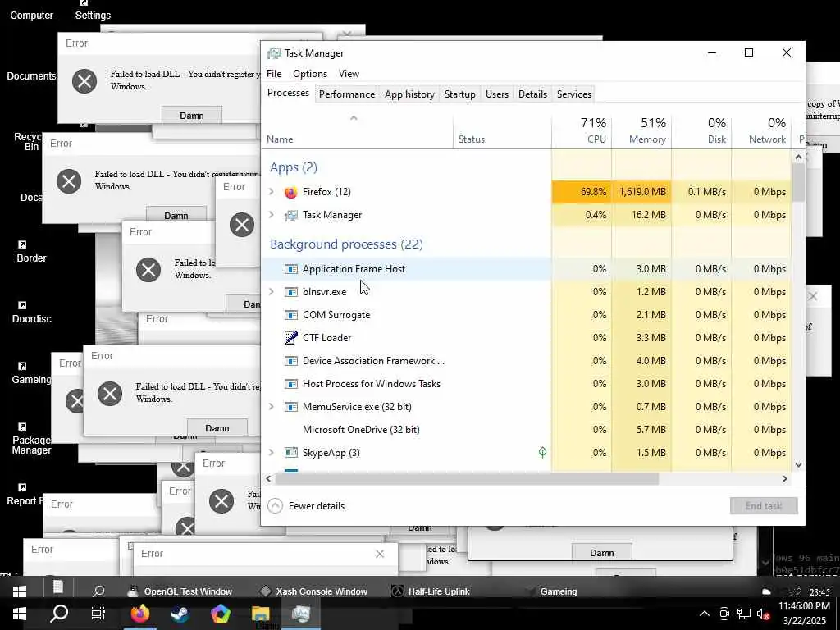840x630 pixels.
Task: Expand the blnsvr.exe process entry
Action: pyautogui.click(x=272, y=292)
